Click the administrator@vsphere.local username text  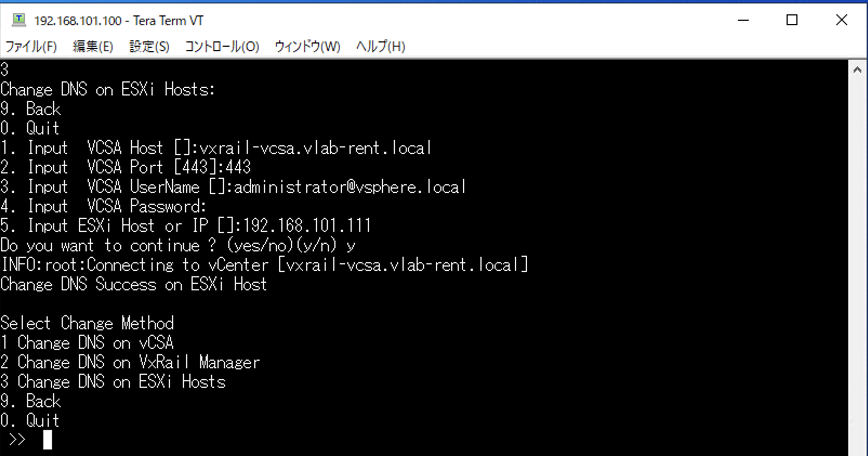[349, 187]
